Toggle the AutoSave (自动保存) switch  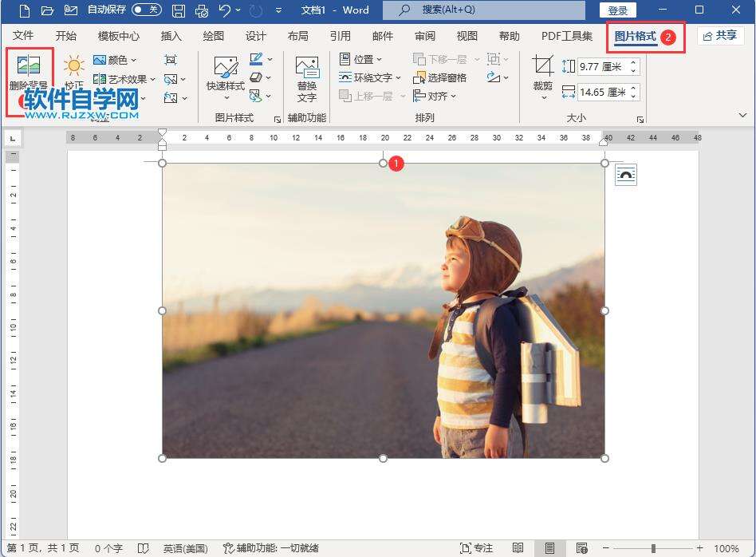[x=147, y=9]
